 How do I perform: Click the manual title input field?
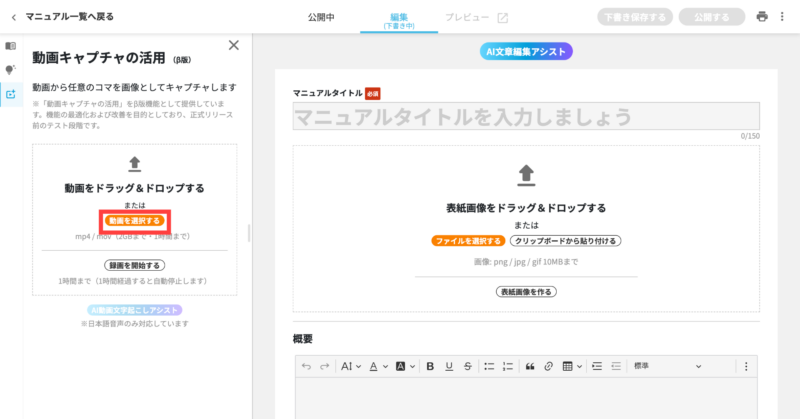pos(526,116)
